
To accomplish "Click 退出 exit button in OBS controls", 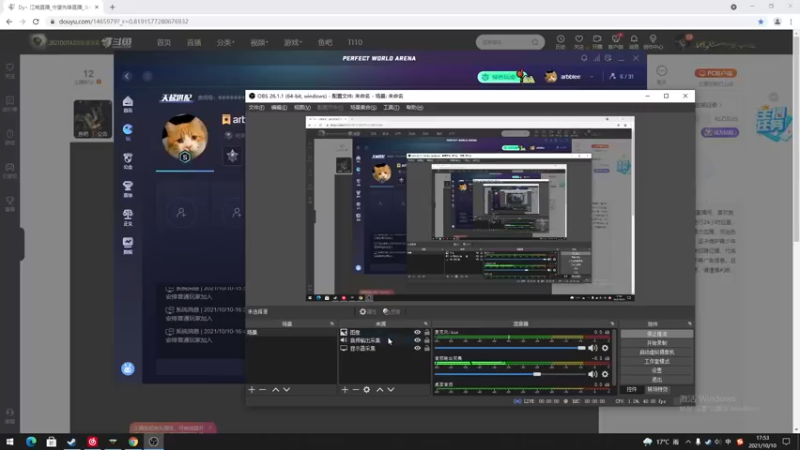I will pyautogui.click(x=657, y=380).
